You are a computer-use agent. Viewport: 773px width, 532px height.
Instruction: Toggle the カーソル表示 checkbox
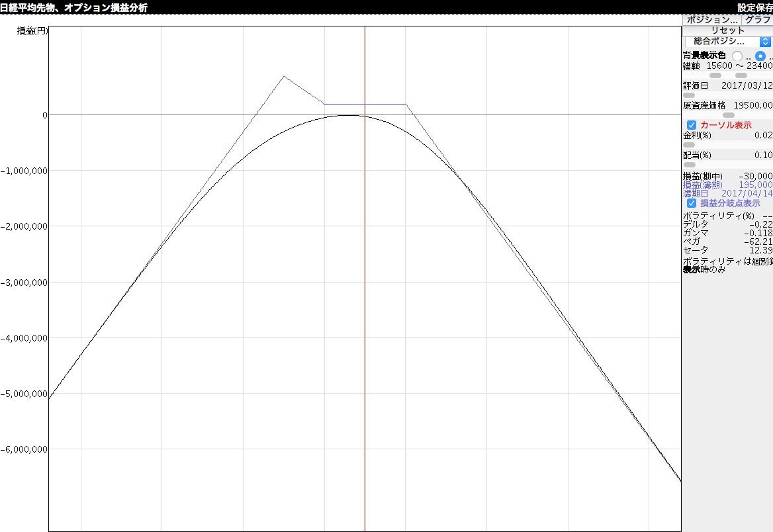692,125
